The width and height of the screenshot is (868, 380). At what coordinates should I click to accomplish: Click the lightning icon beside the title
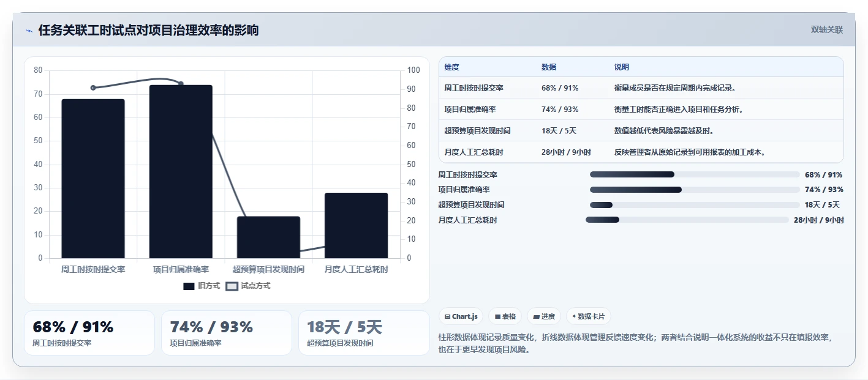click(x=29, y=31)
